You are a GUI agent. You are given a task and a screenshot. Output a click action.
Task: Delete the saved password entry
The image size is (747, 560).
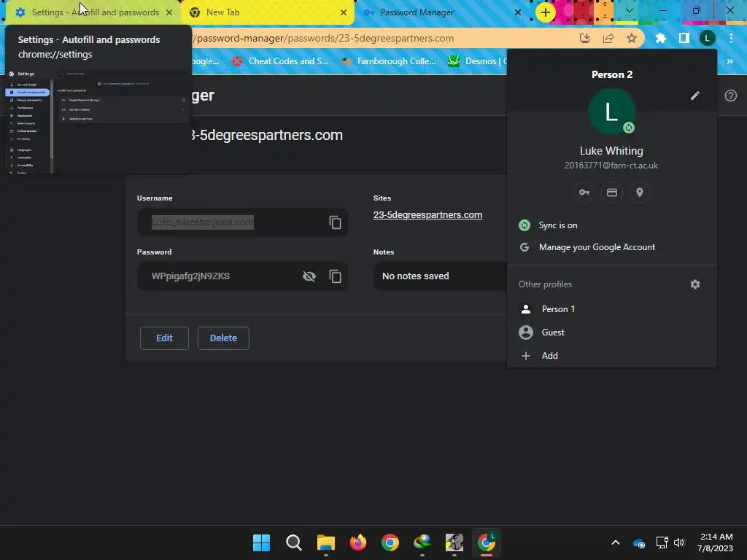(x=223, y=338)
